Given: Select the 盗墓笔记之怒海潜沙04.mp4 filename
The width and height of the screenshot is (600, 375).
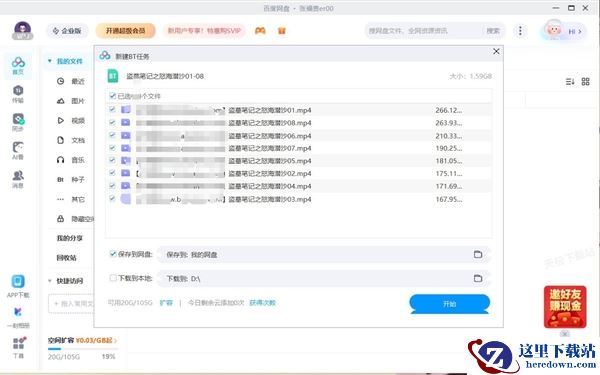Looking at the screenshot, I should (x=270, y=186).
